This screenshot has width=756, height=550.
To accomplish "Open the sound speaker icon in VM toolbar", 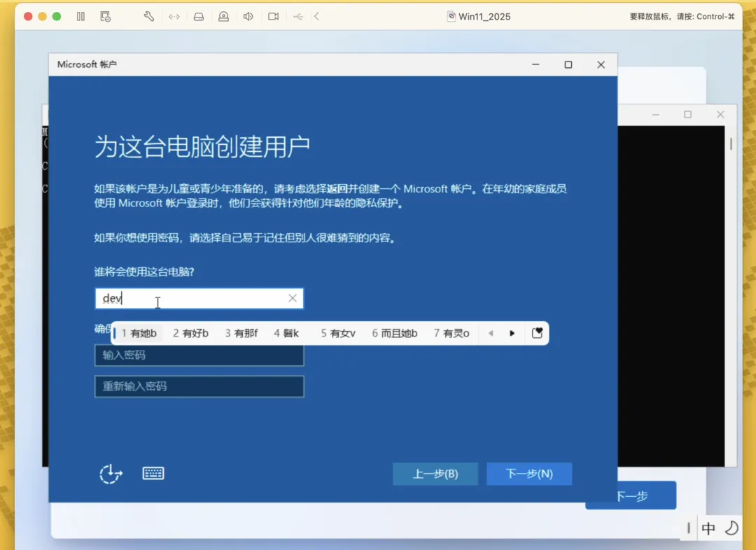I will tap(248, 16).
